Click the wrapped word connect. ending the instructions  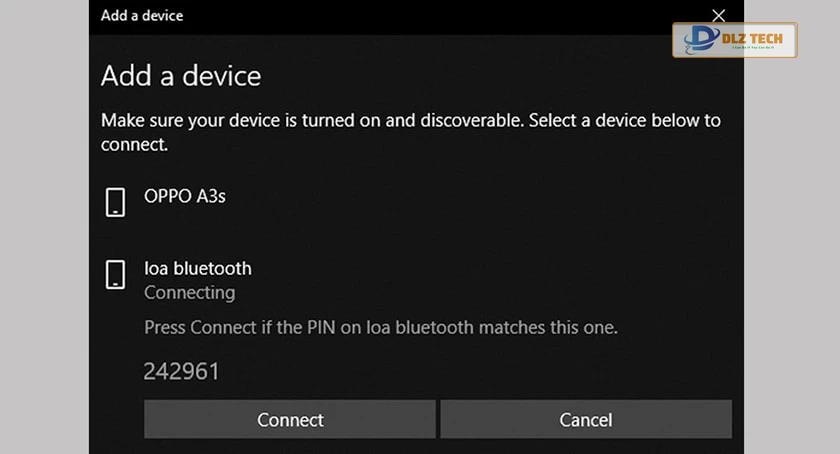(134, 145)
